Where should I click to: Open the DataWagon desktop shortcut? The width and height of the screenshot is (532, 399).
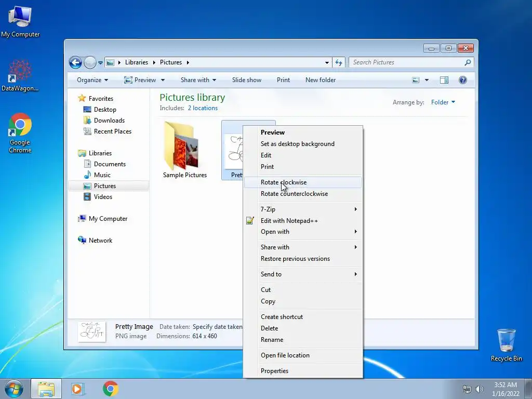point(20,75)
